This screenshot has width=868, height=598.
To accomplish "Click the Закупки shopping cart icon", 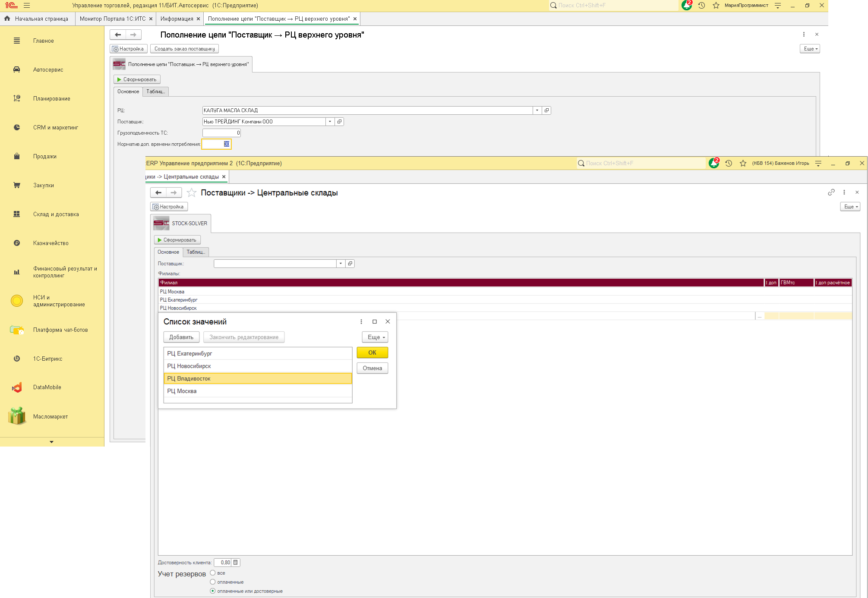I will (x=17, y=185).
